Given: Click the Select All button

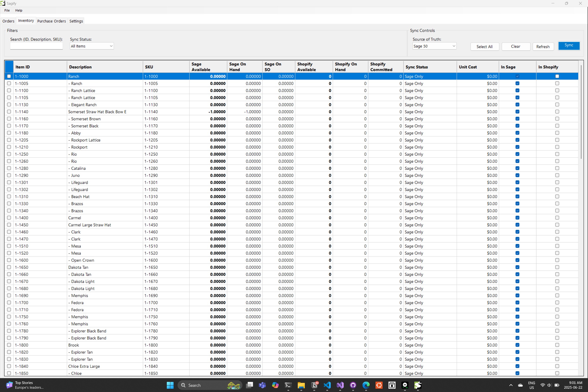Looking at the screenshot, I should (x=485, y=46).
